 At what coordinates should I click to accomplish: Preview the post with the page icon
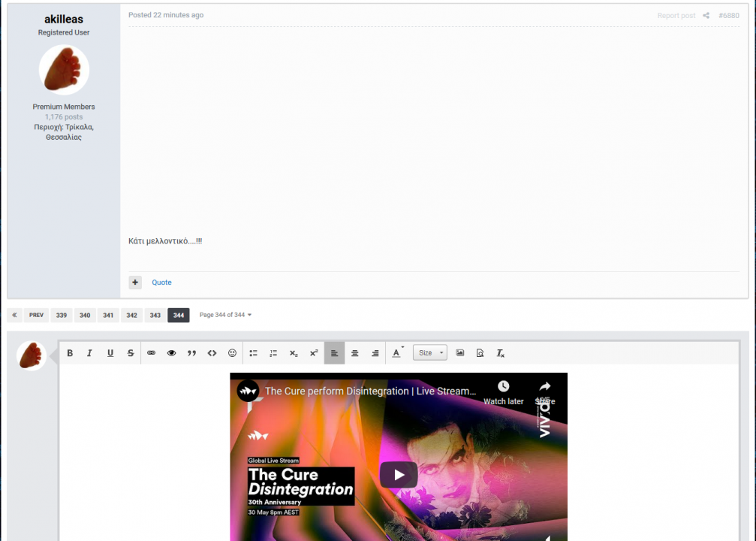[480, 353]
